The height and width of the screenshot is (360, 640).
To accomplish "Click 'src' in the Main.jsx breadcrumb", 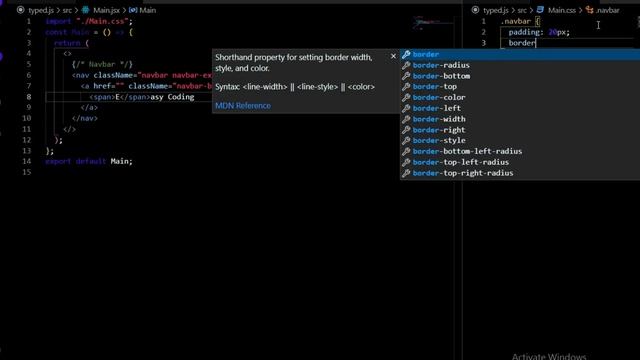I will click(67, 10).
